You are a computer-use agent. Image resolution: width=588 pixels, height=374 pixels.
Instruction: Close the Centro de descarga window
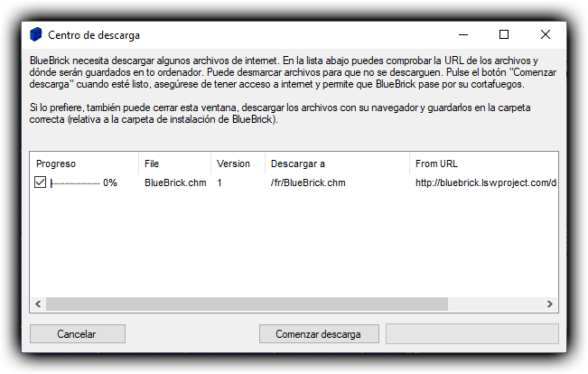546,35
